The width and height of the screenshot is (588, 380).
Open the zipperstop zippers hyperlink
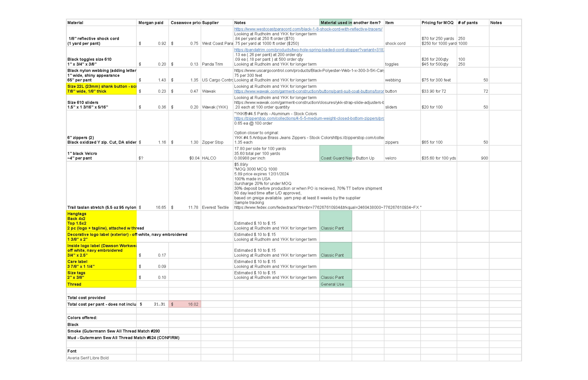tap(309, 119)
